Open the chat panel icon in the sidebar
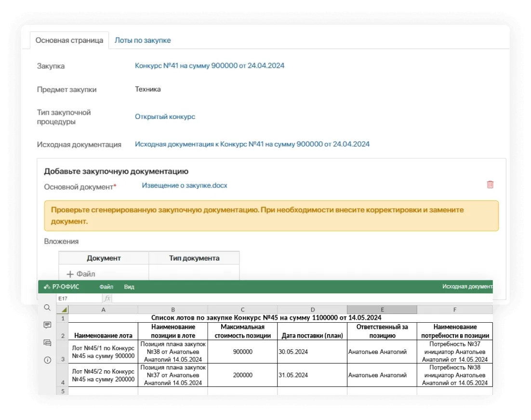This screenshot has height=420, width=531. click(47, 342)
